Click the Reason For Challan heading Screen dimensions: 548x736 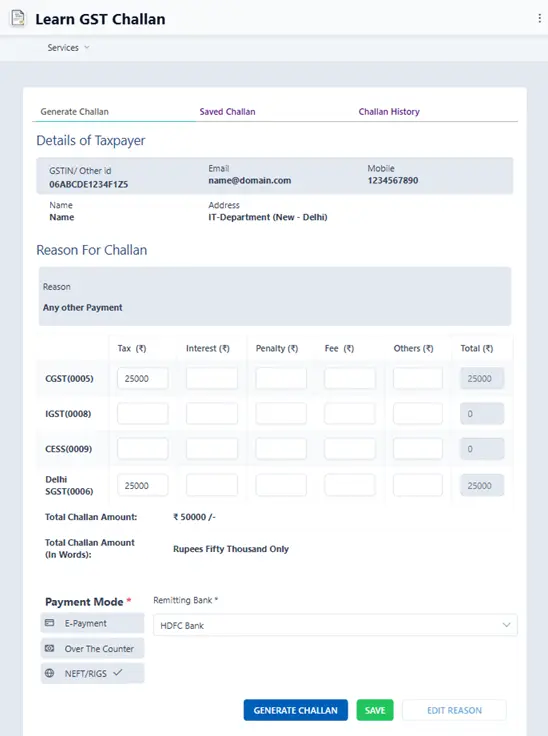[92, 250]
